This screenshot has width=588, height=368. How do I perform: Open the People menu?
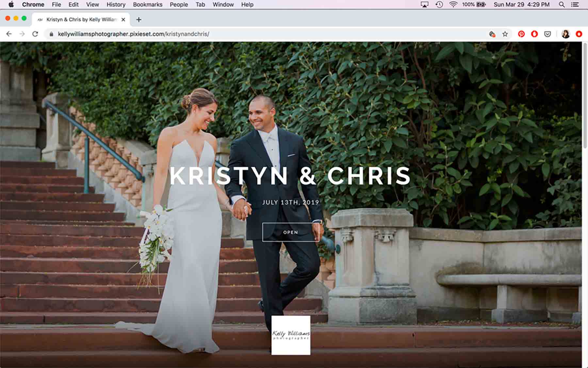[178, 5]
